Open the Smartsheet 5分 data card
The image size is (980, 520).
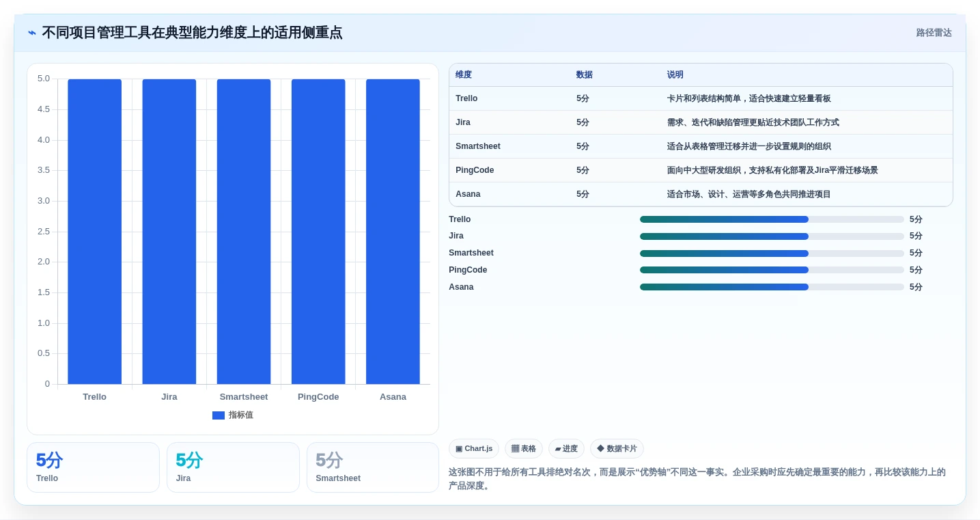click(373, 467)
